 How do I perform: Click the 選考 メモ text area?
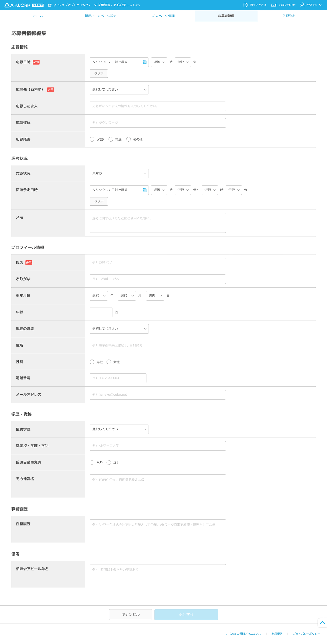[x=158, y=223]
